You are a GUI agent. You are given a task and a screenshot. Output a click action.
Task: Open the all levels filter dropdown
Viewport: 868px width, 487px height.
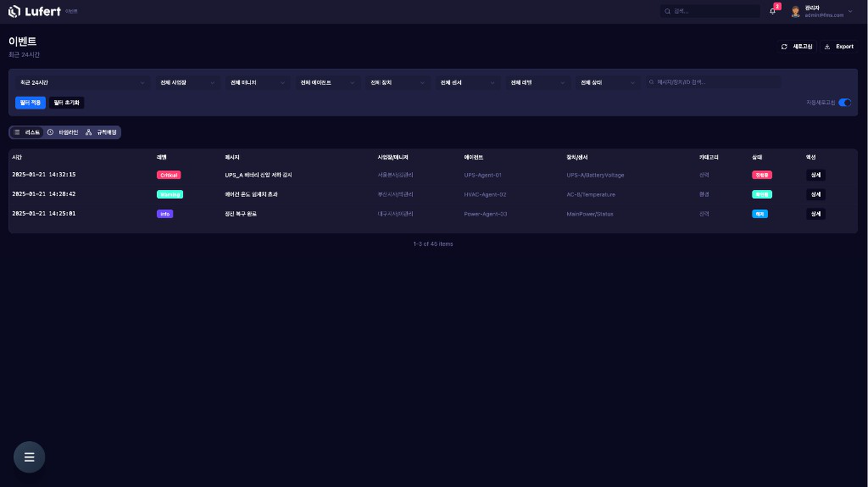[x=538, y=83]
